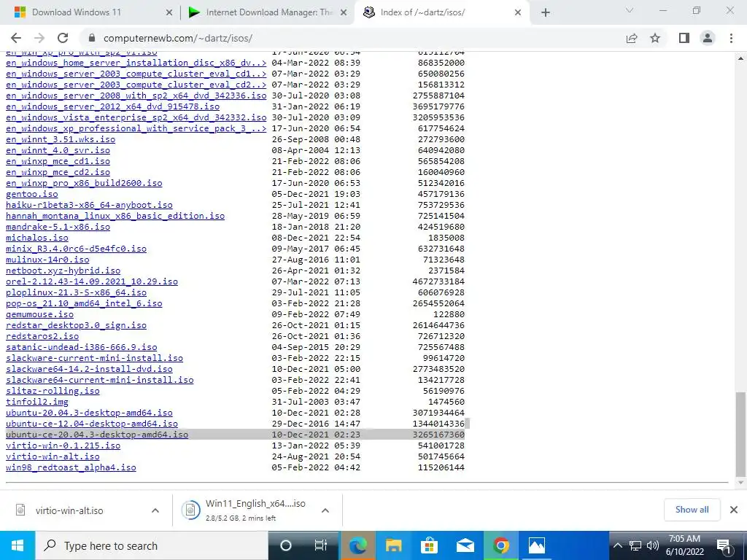Open Microsoft Store from the taskbar

[429, 545]
